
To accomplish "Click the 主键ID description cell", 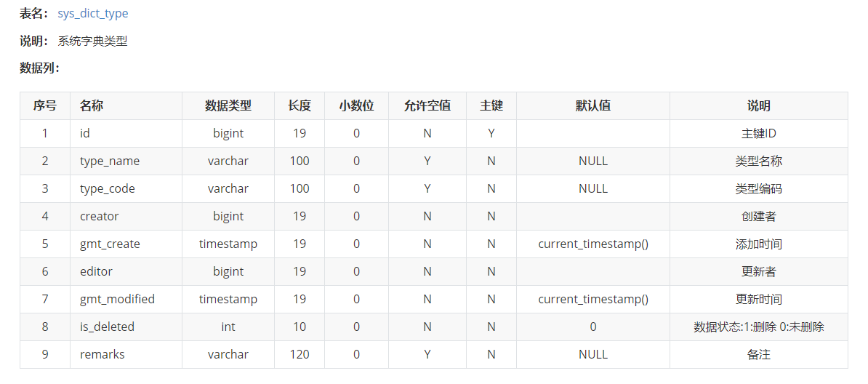I will [x=759, y=134].
